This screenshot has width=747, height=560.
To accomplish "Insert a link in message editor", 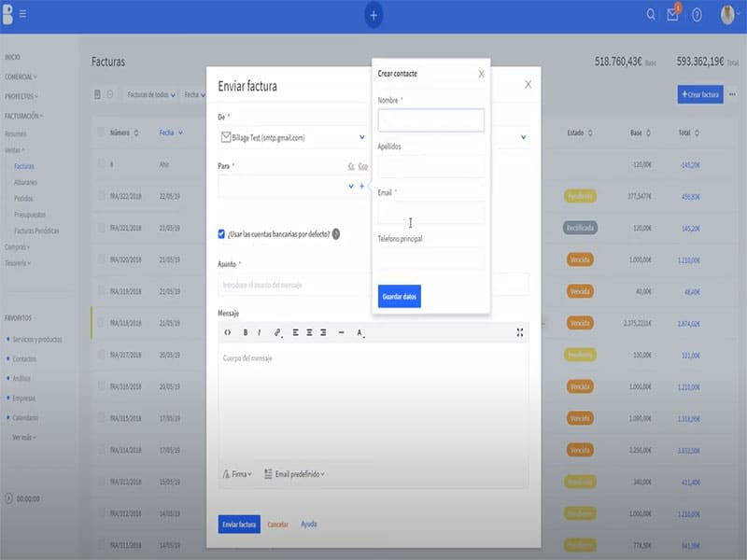I will coord(277,332).
